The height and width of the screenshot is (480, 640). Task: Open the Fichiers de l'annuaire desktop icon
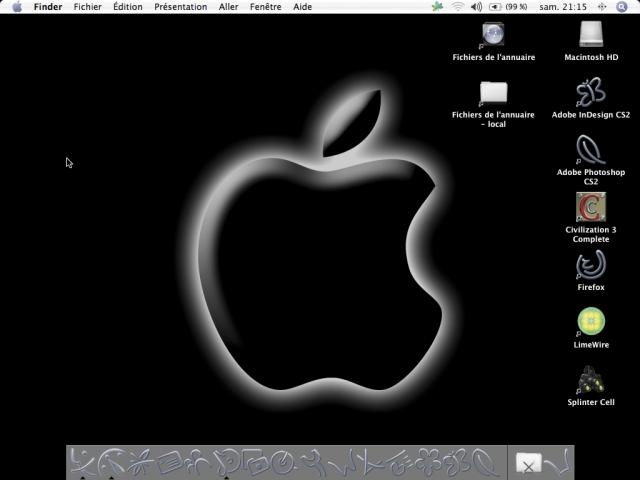click(493, 35)
